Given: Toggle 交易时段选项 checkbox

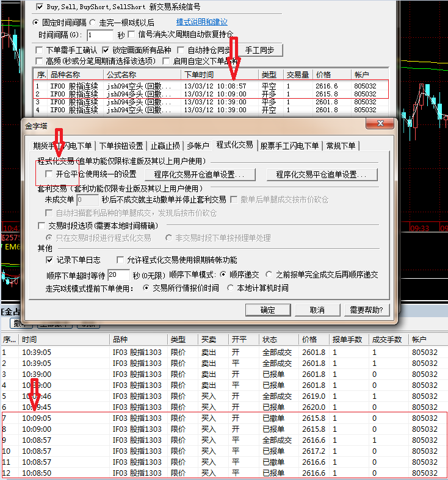Looking at the screenshot, I should coord(42,226).
